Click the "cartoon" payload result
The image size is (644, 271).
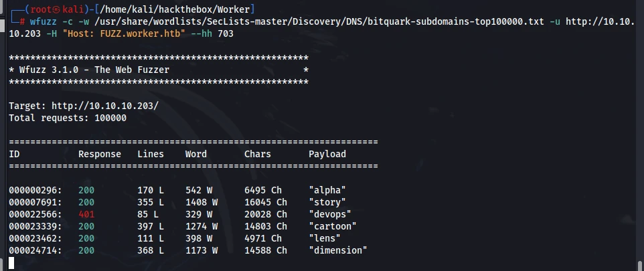333,226
